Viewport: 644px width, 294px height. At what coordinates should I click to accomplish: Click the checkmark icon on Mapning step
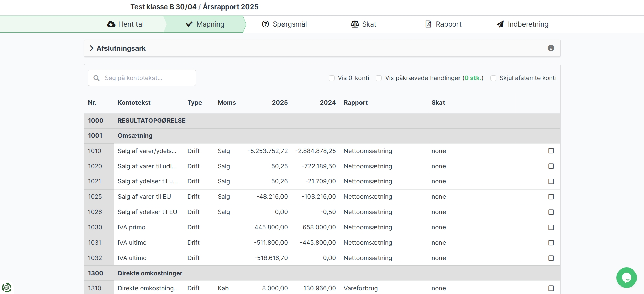pos(189,24)
